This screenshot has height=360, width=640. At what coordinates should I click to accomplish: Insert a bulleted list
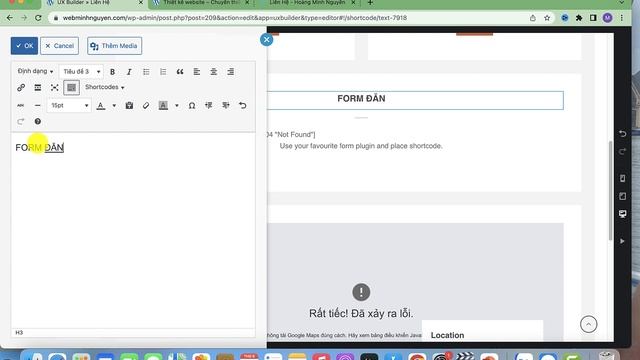146,72
